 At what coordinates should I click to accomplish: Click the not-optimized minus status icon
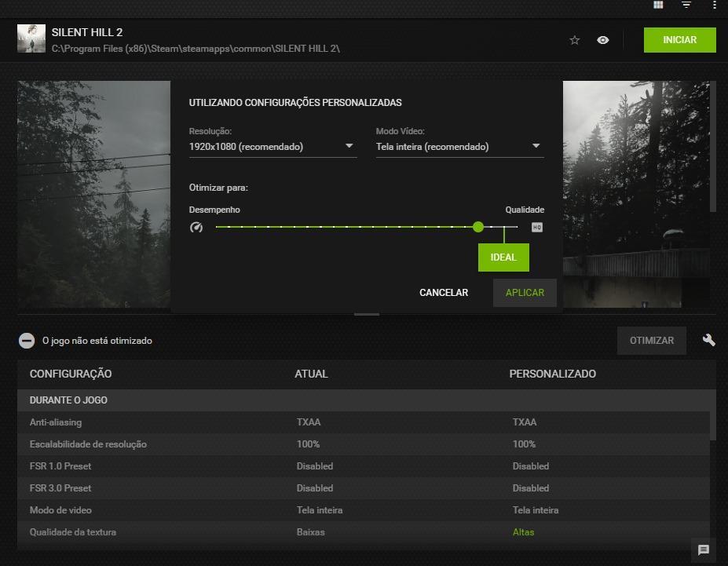pos(27,341)
